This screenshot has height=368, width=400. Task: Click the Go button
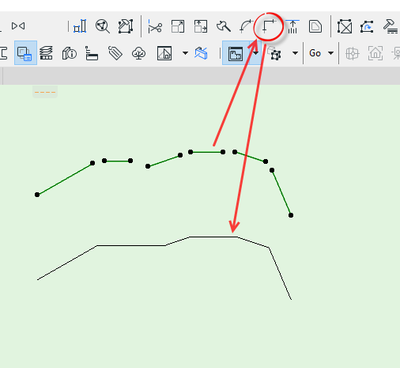pyautogui.click(x=315, y=53)
